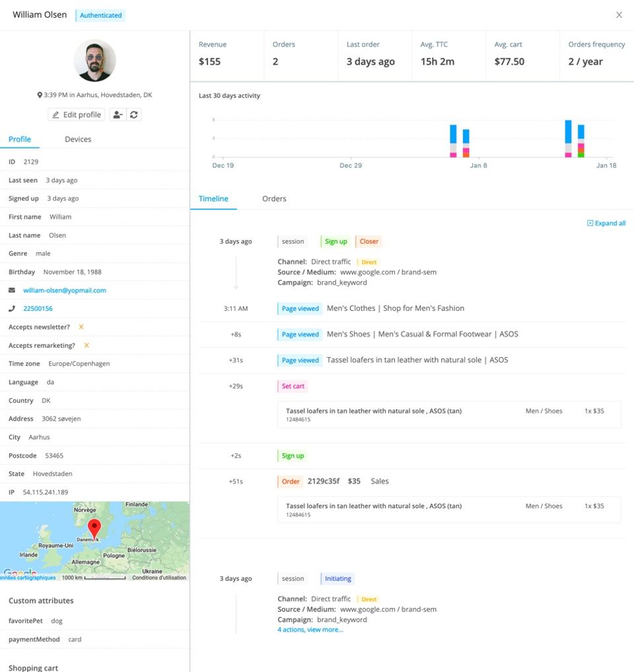Click the william-olsen@yopmail.com email link
This screenshot has width=634, height=672.
[65, 290]
